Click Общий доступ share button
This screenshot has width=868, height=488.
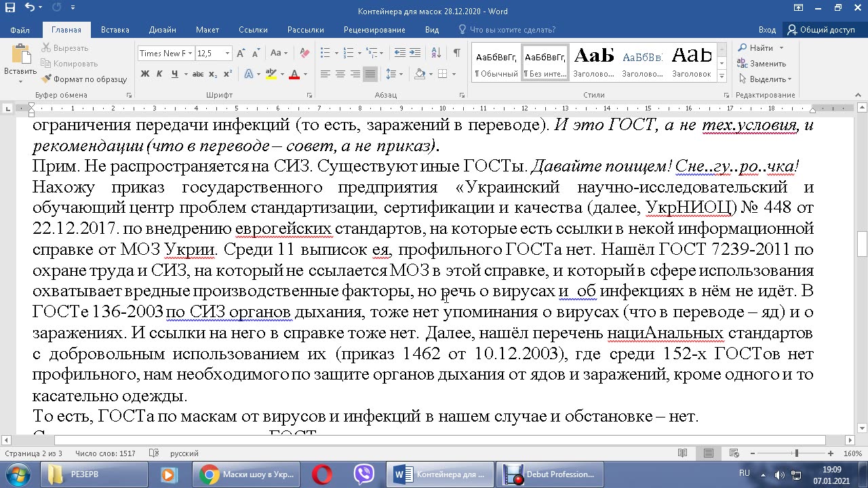pos(821,30)
